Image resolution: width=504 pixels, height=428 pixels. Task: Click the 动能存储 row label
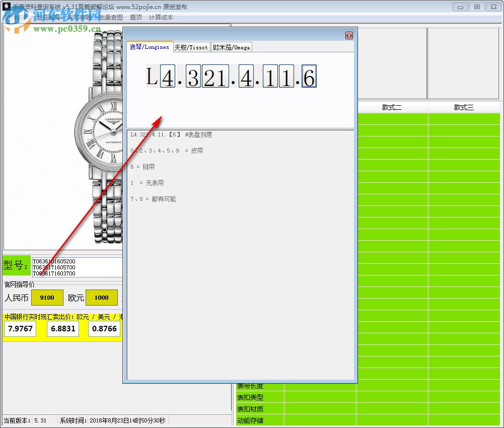[250, 420]
